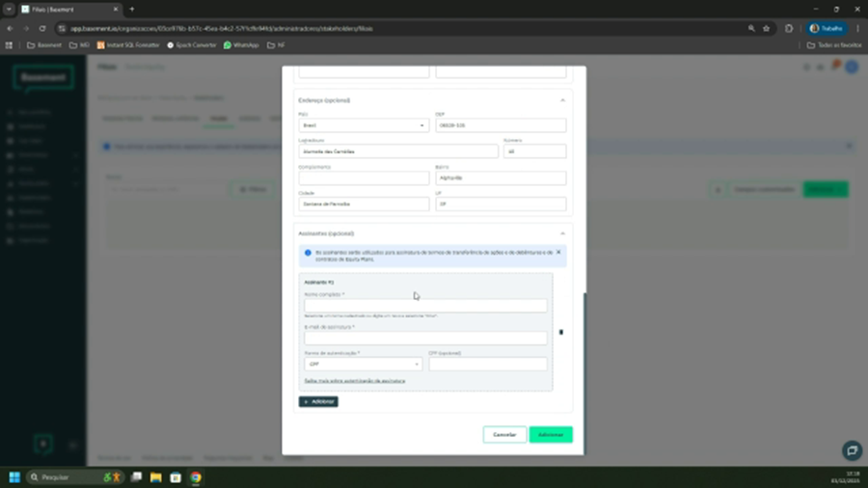Click the Chrome icon in the taskbar

196,477
